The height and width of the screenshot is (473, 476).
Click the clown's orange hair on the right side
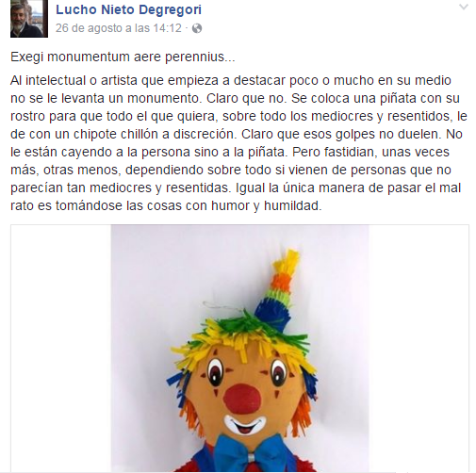point(302,413)
